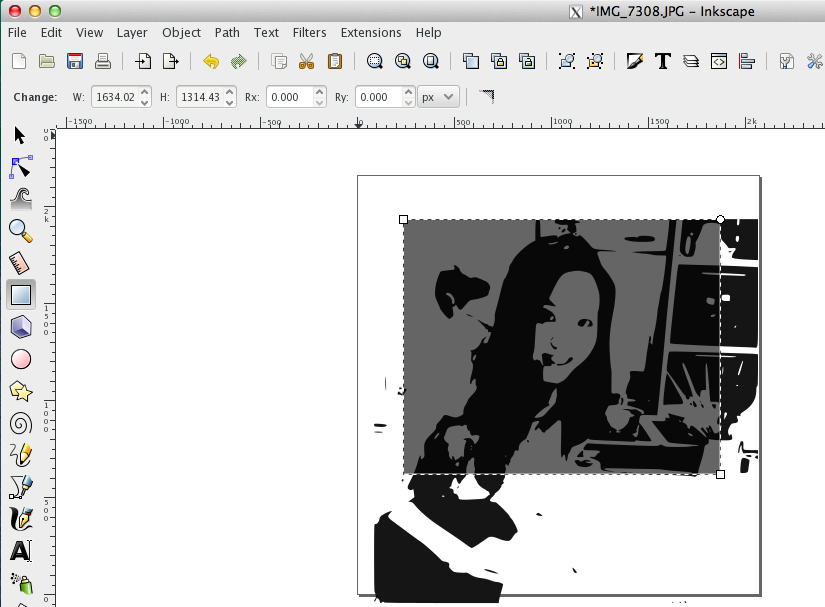Activate the Spiral tool
Viewport: 825px width, 607px height.
pos(21,423)
